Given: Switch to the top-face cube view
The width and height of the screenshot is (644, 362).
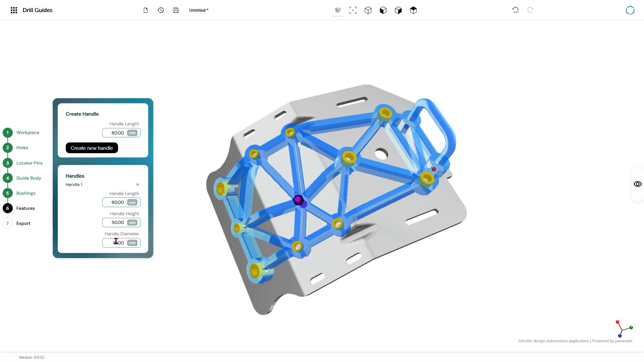Looking at the screenshot, I should 413,10.
